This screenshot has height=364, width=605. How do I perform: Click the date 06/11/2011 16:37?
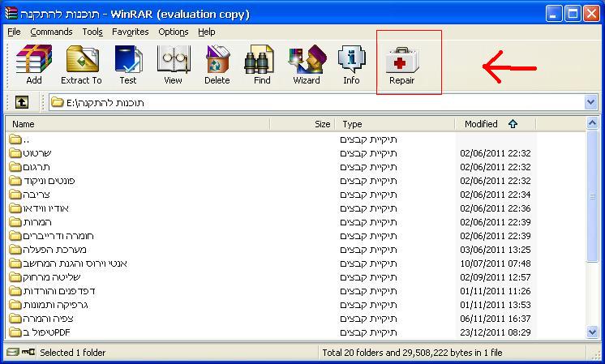pyautogui.click(x=495, y=319)
